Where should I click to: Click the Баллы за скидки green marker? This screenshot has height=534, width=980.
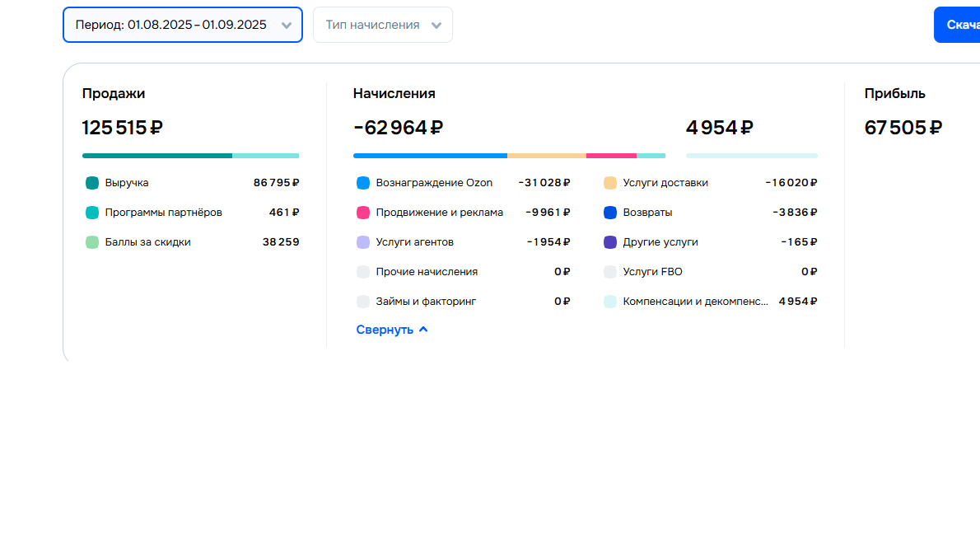click(x=92, y=242)
